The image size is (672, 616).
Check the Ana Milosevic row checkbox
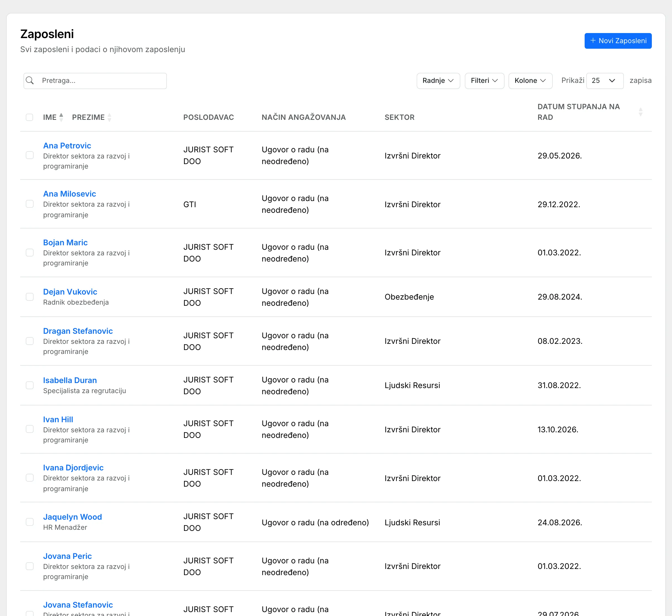pos(30,204)
